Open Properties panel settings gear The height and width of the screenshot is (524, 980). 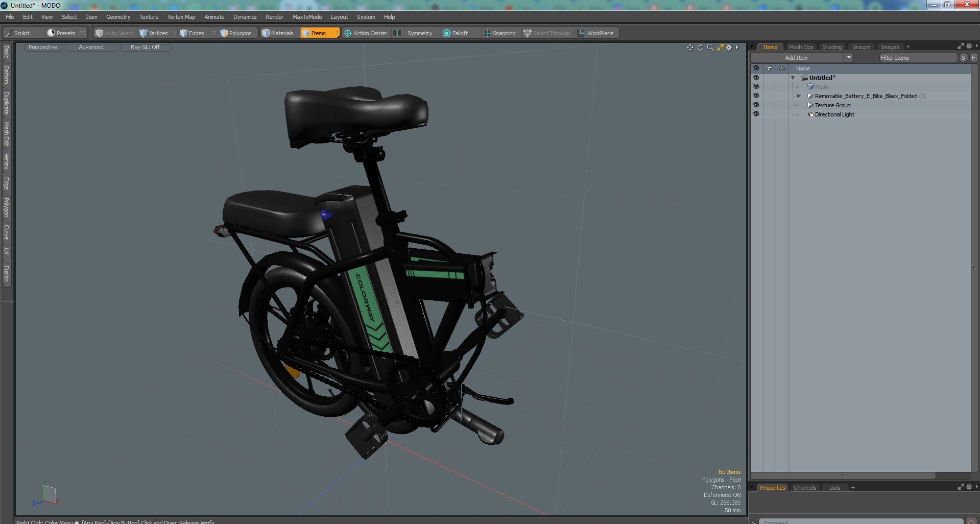[x=969, y=487]
